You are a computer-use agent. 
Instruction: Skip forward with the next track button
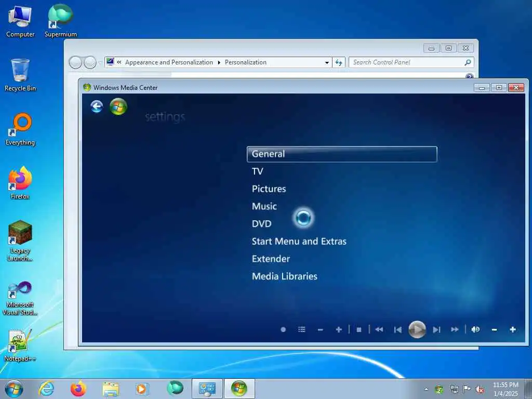(x=436, y=329)
